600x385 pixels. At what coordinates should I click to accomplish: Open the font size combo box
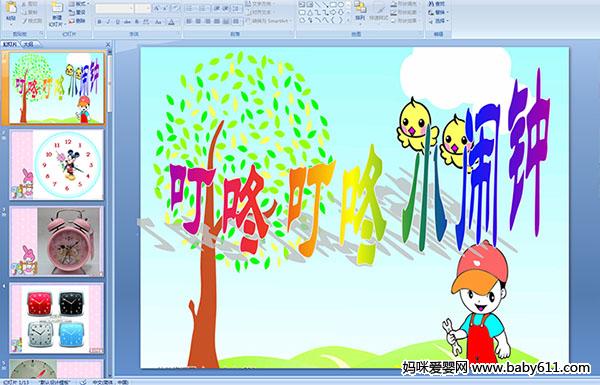pos(142,8)
